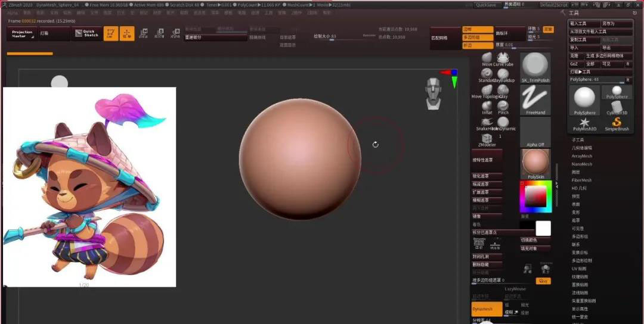Open the SK_TrimPolish brush thumbnail
Screen dimensions: 644x324
535,68
